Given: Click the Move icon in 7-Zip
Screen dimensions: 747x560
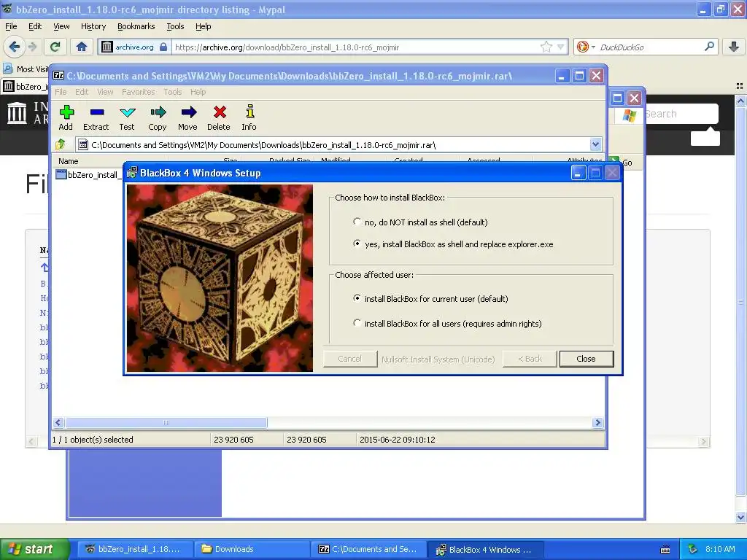Looking at the screenshot, I should tap(189, 112).
